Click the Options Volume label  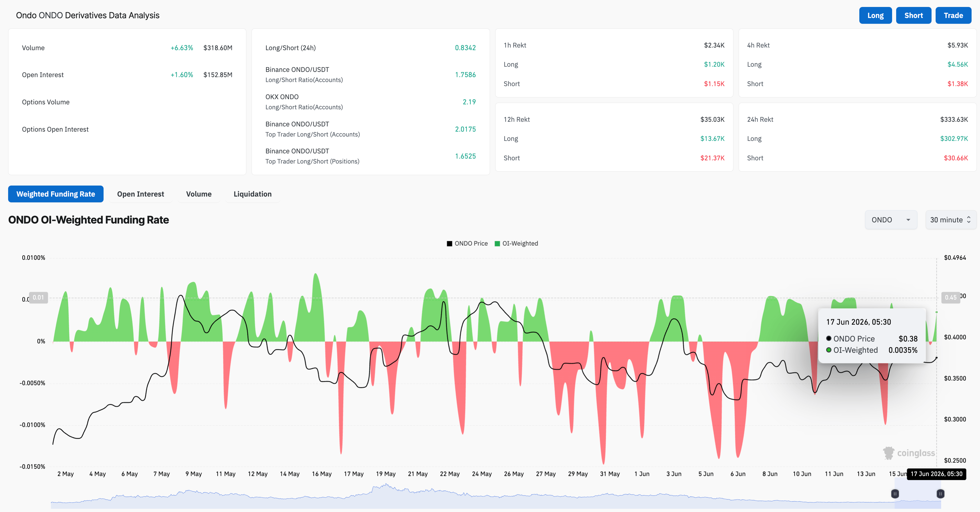[x=46, y=102]
